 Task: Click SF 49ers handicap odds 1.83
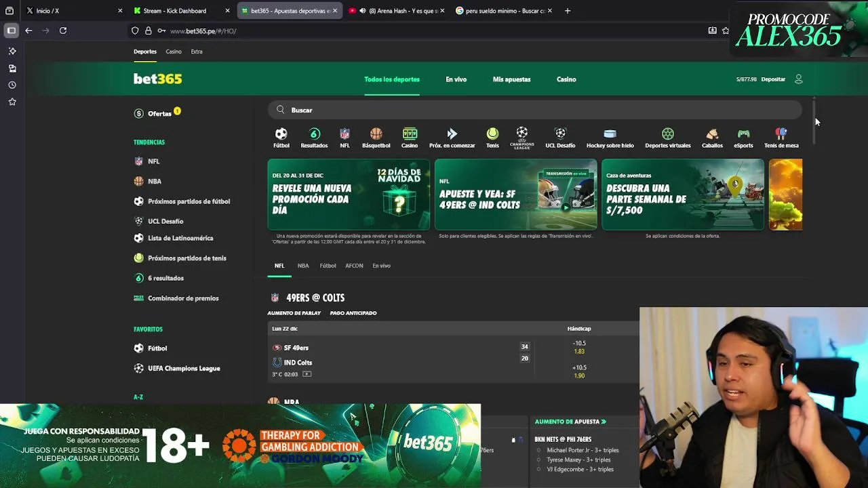pyautogui.click(x=579, y=351)
